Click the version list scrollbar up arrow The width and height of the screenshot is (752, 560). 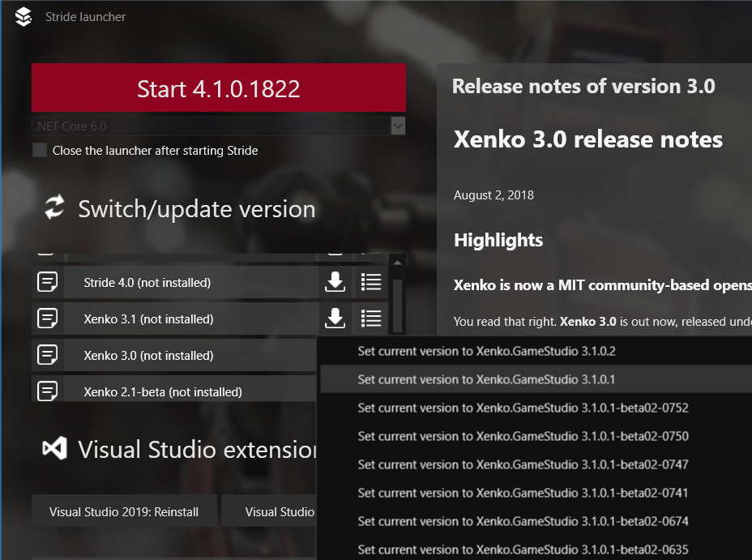(x=397, y=263)
